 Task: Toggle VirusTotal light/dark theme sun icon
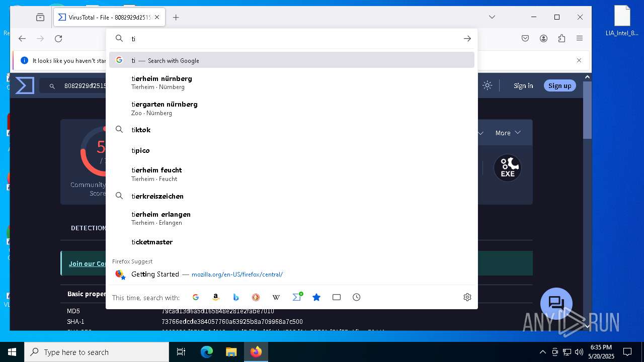[487, 85]
